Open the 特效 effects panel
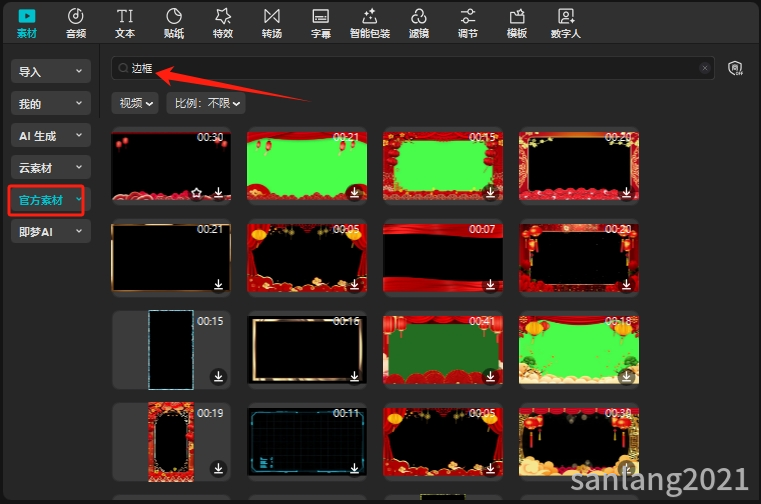Viewport: 761px width, 504px height. click(223, 22)
